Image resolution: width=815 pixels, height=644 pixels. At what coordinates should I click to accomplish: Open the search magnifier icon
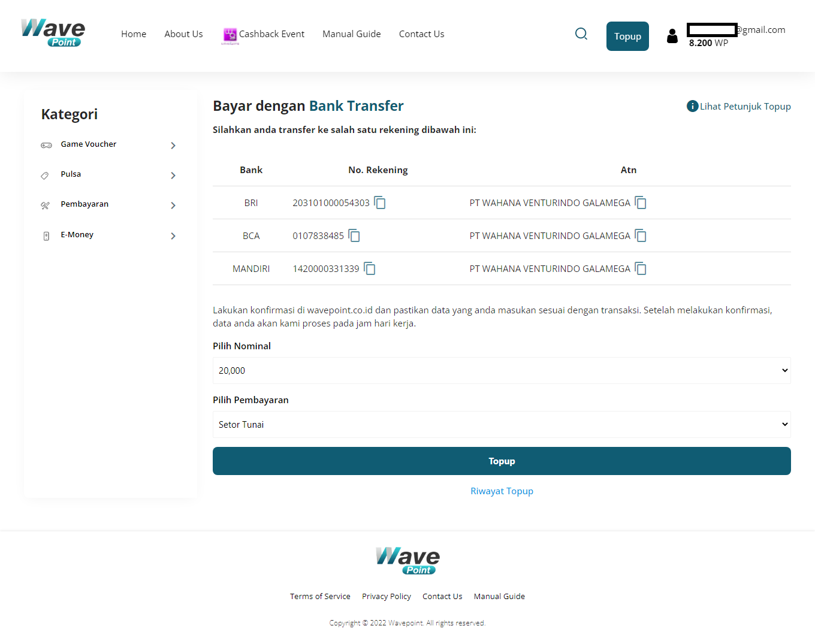click(581, 34)
